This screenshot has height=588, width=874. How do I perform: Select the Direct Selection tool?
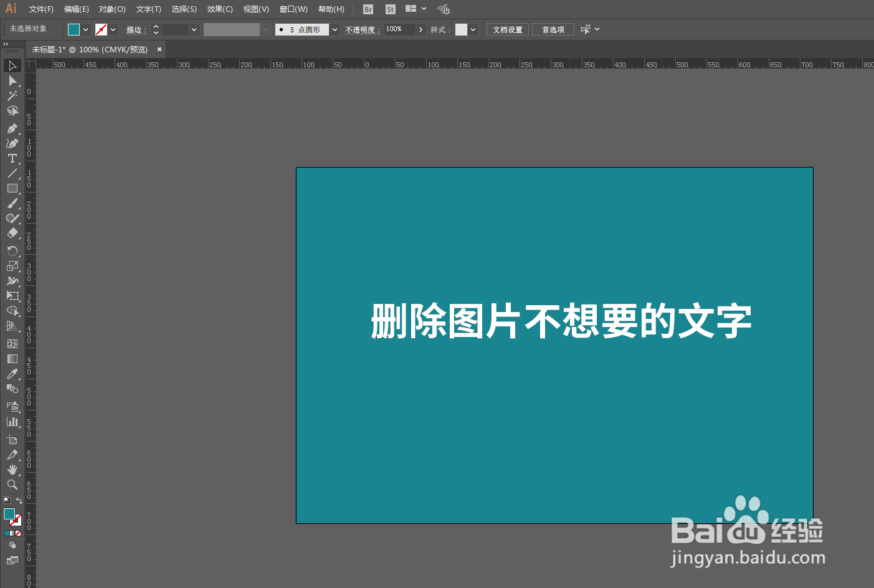click(12, 81)
